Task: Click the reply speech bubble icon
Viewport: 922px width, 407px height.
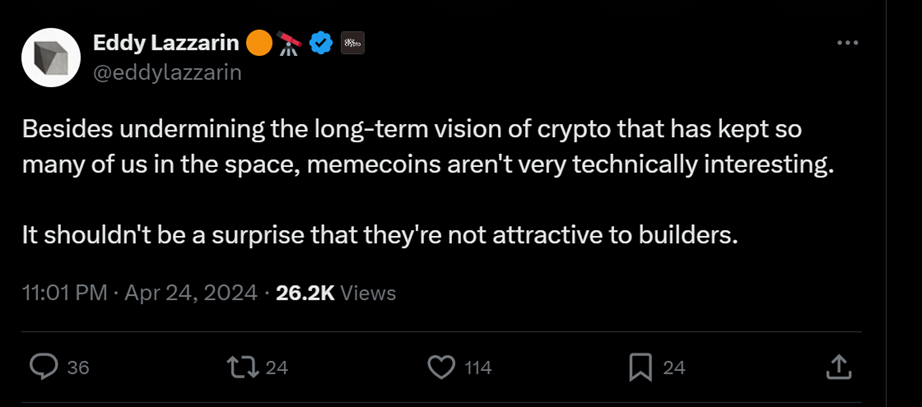Action: coord(43,367)
